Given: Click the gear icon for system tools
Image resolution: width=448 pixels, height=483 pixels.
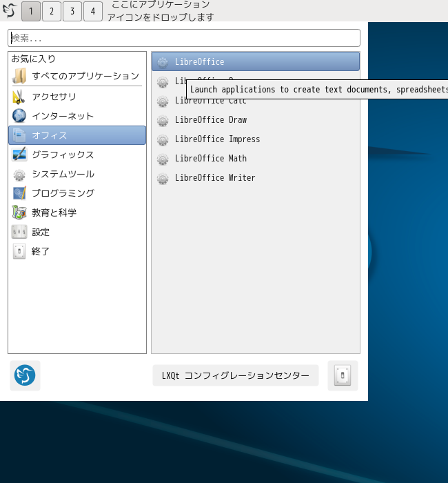Looking at the screenshot, I should click(x=19, y=175).
